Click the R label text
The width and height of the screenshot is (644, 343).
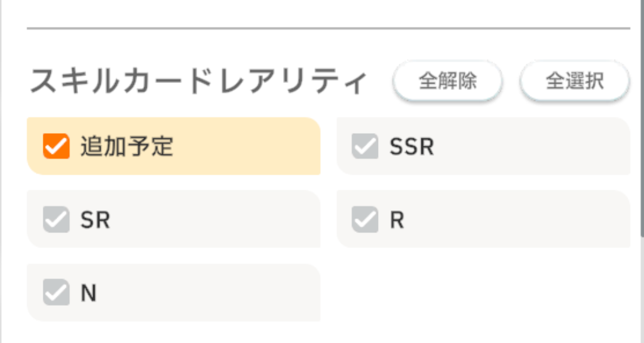click(x=397, y=220)
